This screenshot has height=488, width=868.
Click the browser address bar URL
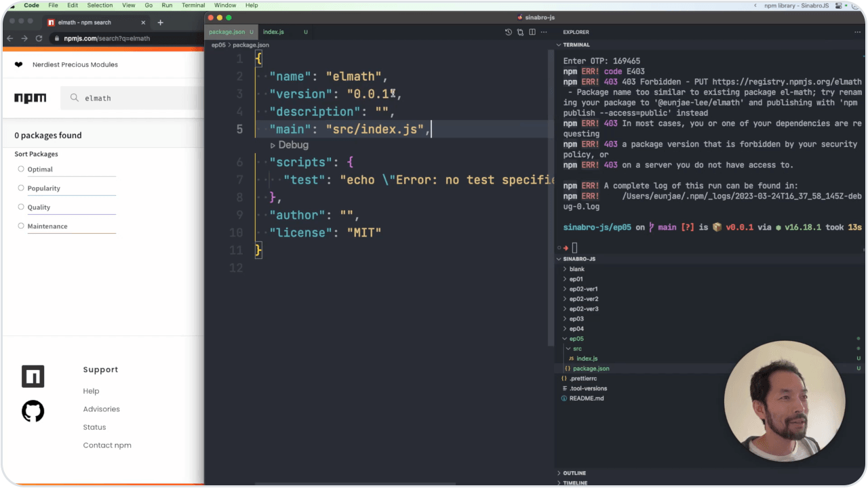pos(106,39)
